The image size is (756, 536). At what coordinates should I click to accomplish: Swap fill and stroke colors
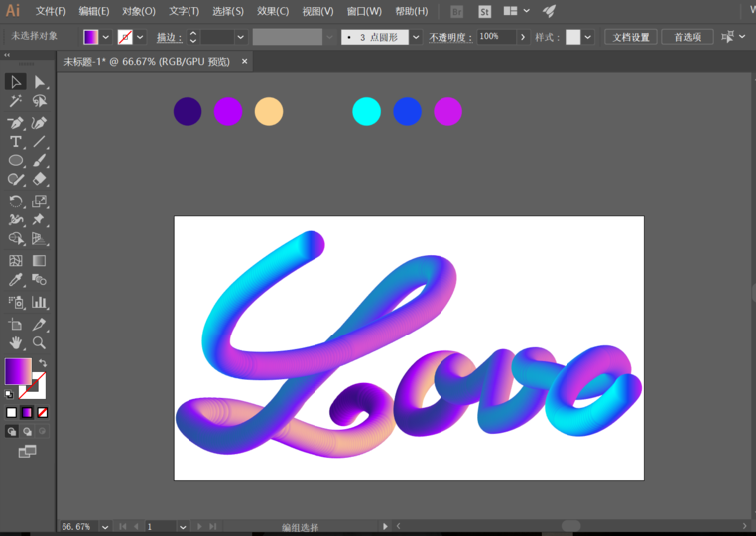pyautogui.click(x=42, y=363)
